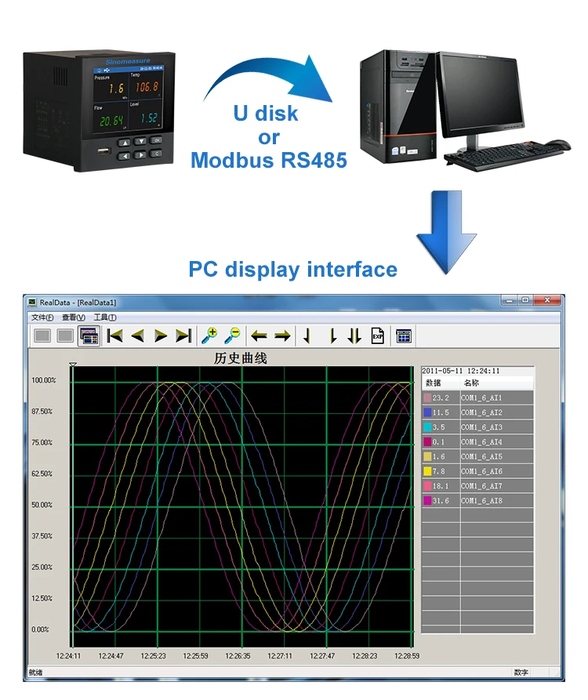The image size is (588, 700).
Task: Click the 12:24:47 time axis label
Action: [111, 656]
